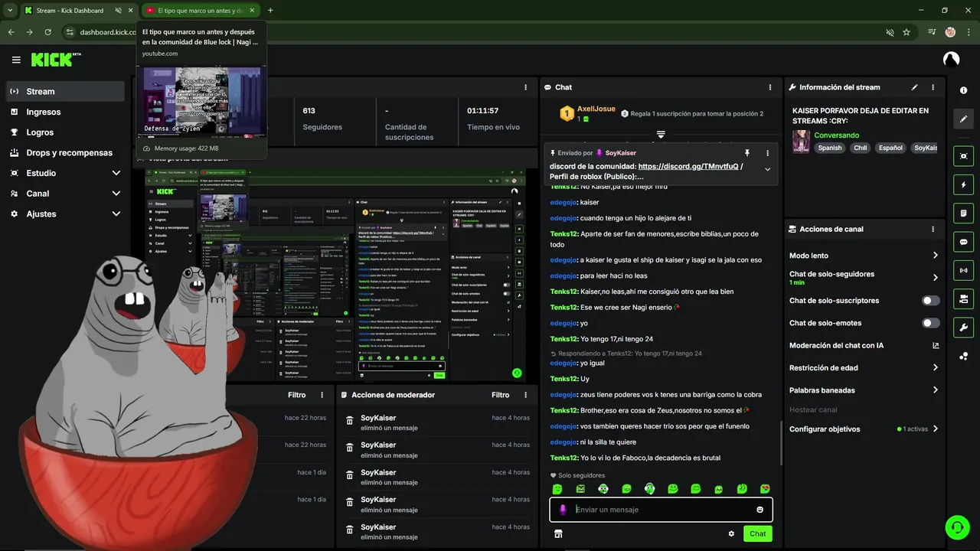This screenshot has width=980, height=551.
Task: Click the Chill tag chip
Action: tap(861, 148)
